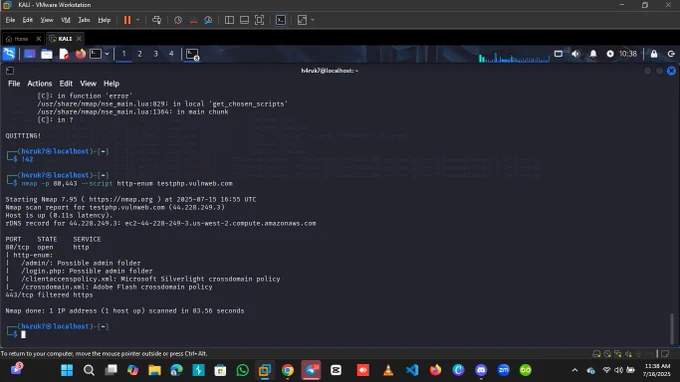Toggle the VMware console view icon
680x382 pixels.
click(x=281, y=20)
